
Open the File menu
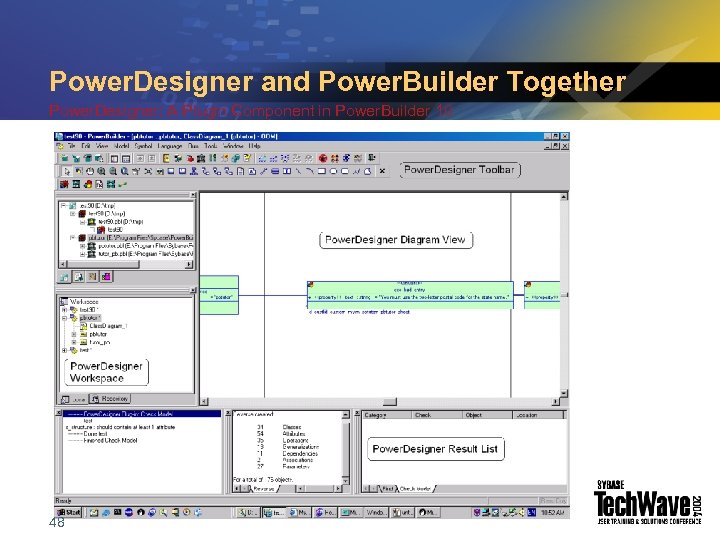(x=72, y=146)
